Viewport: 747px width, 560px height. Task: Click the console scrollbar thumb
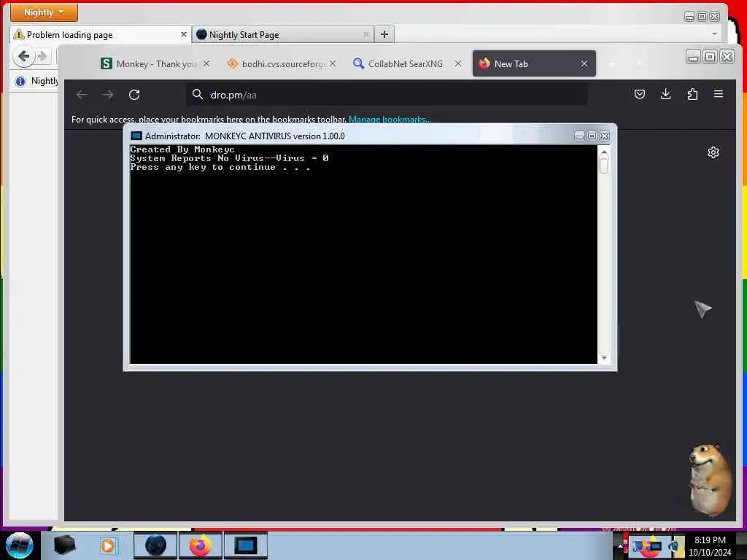point(603,166)
